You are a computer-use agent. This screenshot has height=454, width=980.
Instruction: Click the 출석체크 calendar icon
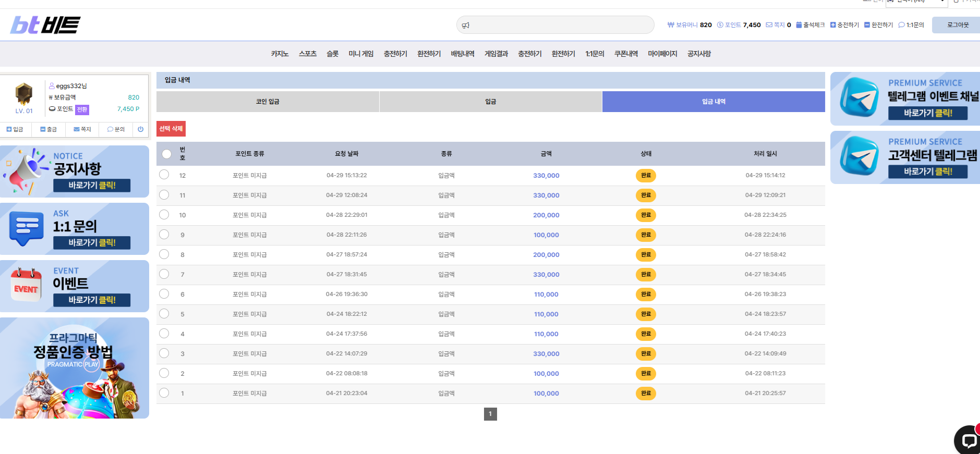click(x=798, y=25)
